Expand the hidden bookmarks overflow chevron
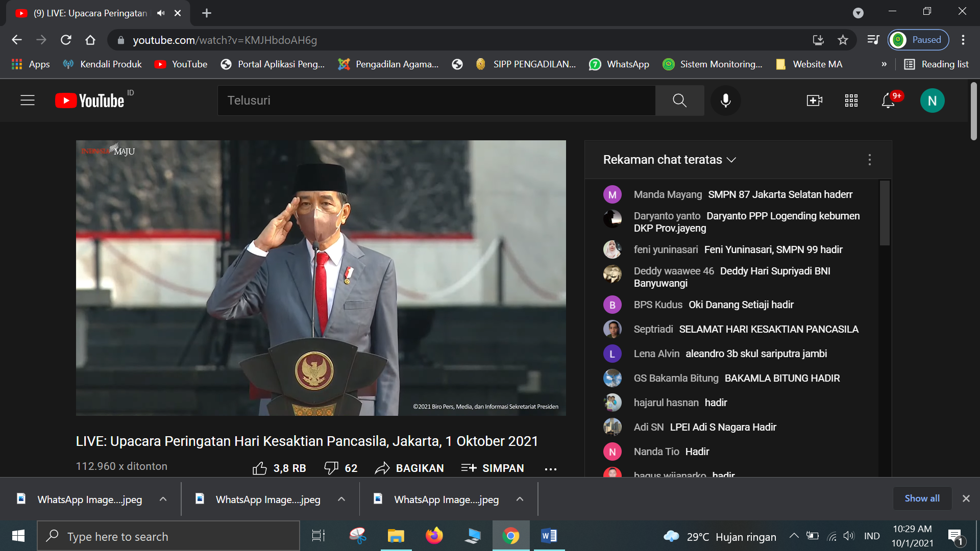 884,64
